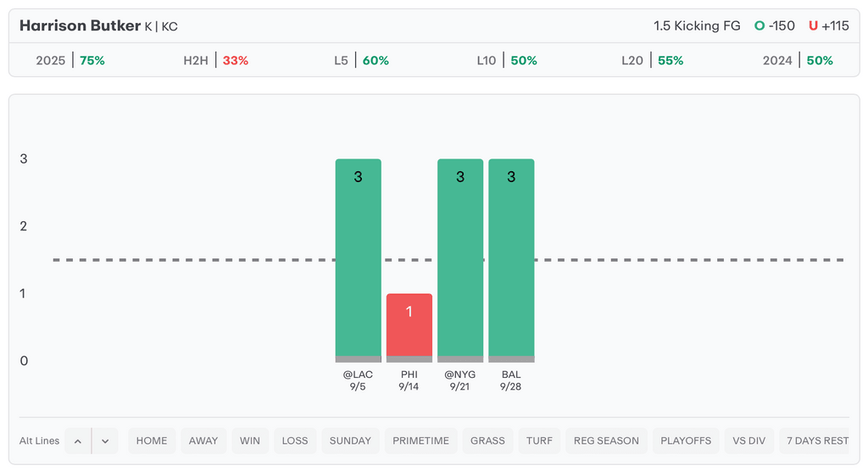Apply the PLAYOFFS filter
This screenshot has height=471, width=868.
tap(686, 441)
